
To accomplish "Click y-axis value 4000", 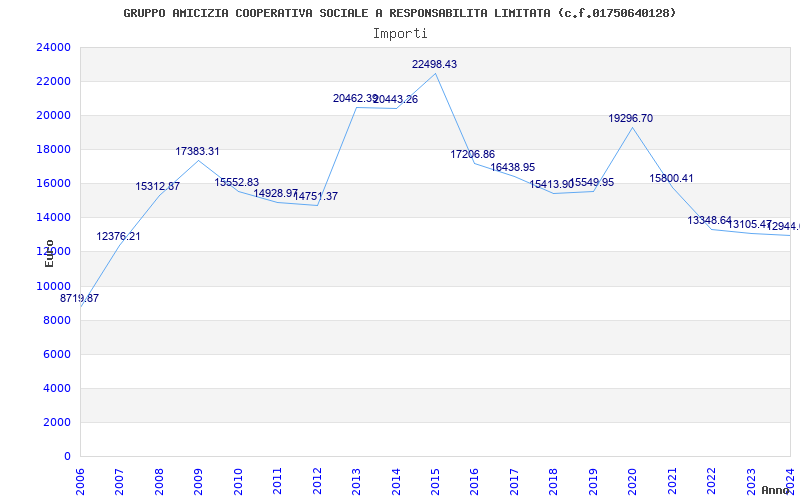I will point(56,388).
